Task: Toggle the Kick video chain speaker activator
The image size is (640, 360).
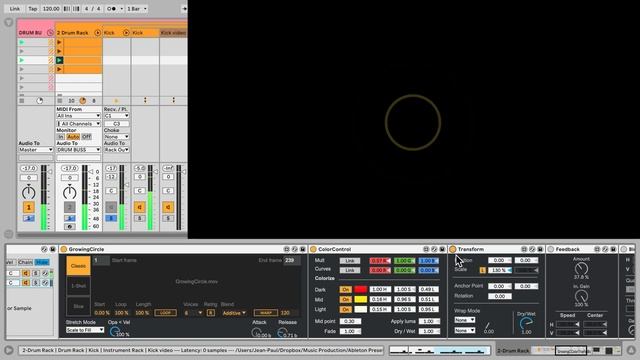Action: tap(168, 207)
